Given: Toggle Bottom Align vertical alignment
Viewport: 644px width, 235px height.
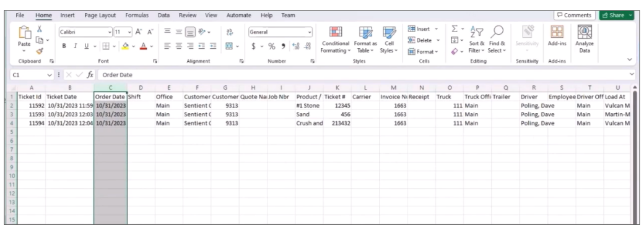Looking at the screenshot, I should click(x=190, y=32).
